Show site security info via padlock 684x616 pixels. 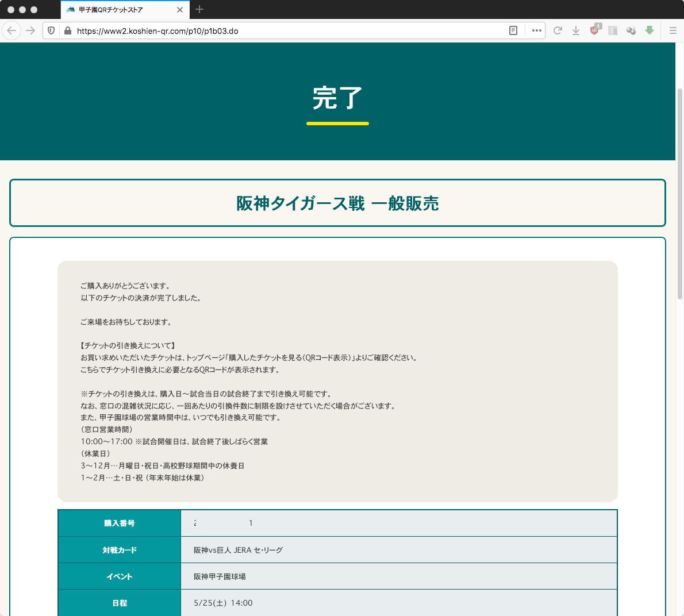pyautogui.click(x=68, y=30)
